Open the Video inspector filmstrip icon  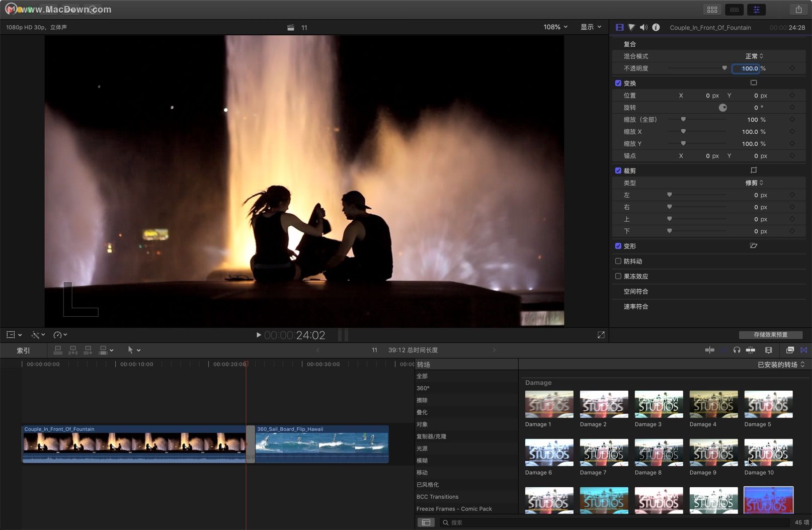tap(619, 27)
